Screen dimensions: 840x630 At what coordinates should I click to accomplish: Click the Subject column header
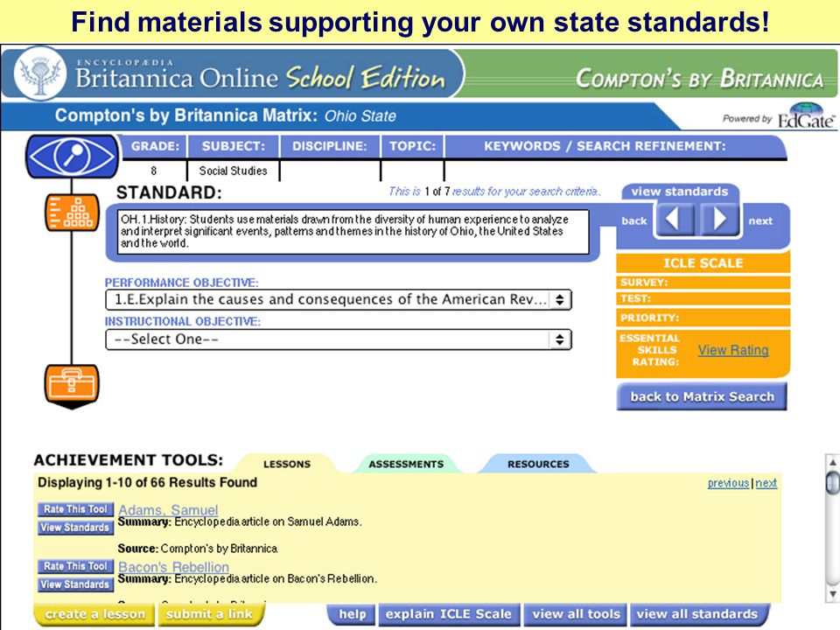233,146
